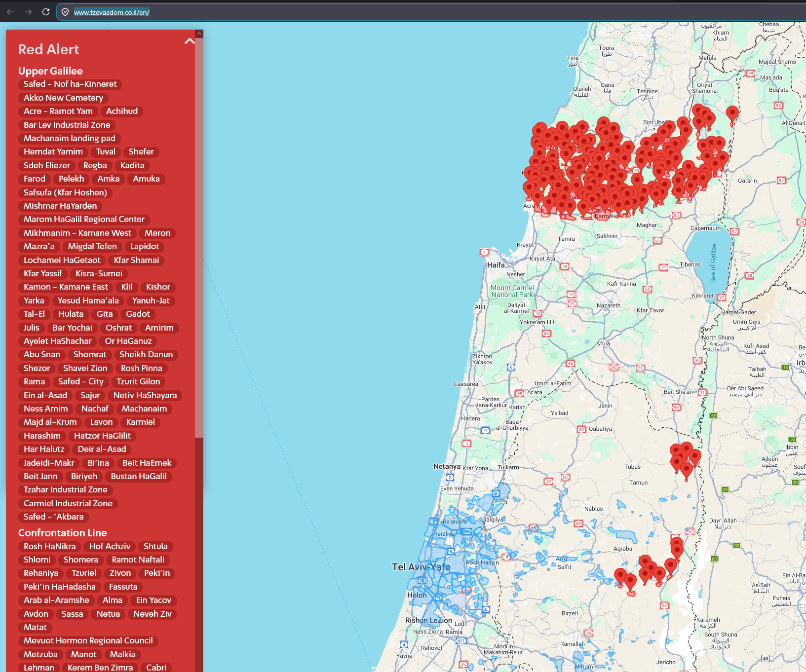Click the Peki'in HaHadasha tag
This screenshot has width=806, height=672.
pos(60,587)
